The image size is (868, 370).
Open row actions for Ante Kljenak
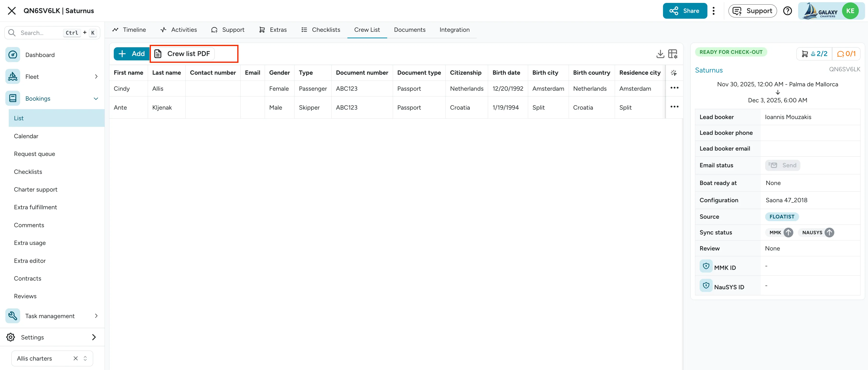pyautogui.click(x=674, y=107)
